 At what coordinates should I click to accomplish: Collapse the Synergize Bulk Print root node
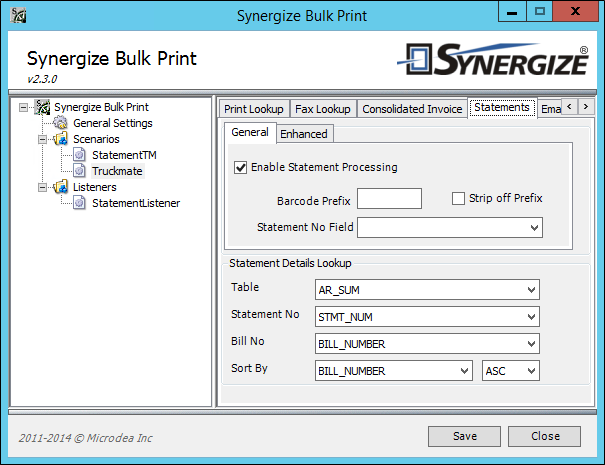point(24,107)
